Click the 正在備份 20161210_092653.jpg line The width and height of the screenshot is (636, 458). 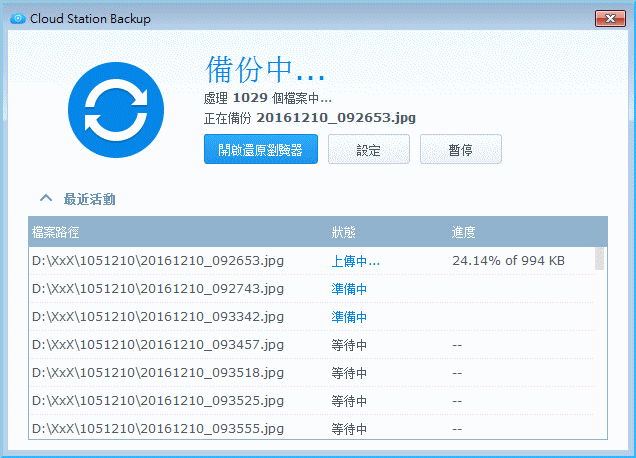point(310,118)
